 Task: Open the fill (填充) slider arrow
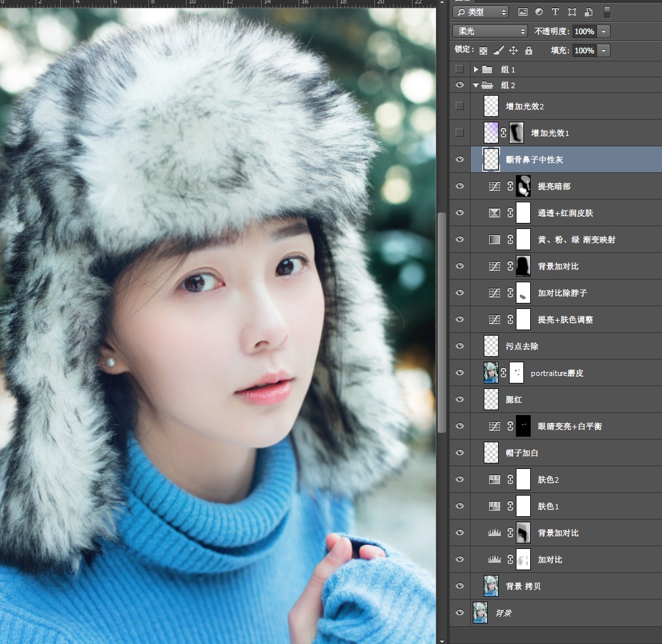point(604,51)
